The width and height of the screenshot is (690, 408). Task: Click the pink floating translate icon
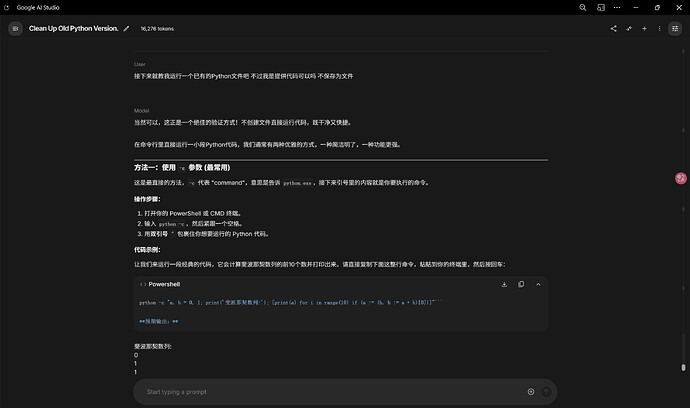pyautogui.click(x=681, y=178)
